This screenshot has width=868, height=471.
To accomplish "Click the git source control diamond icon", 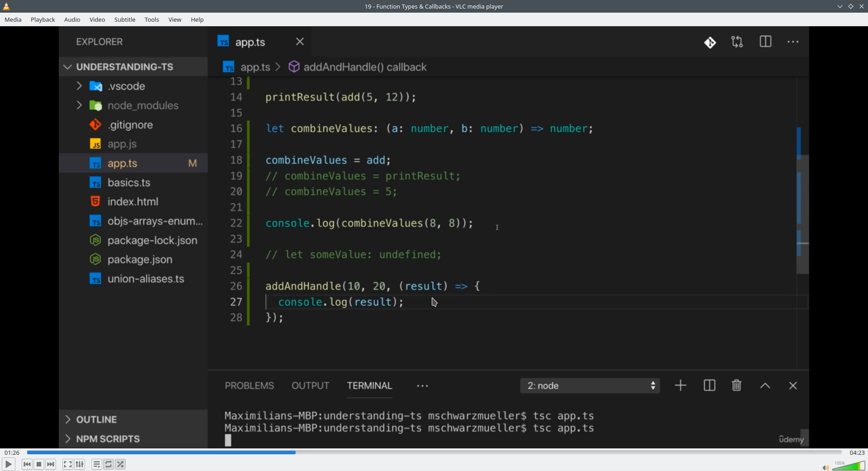I will 710,42.
